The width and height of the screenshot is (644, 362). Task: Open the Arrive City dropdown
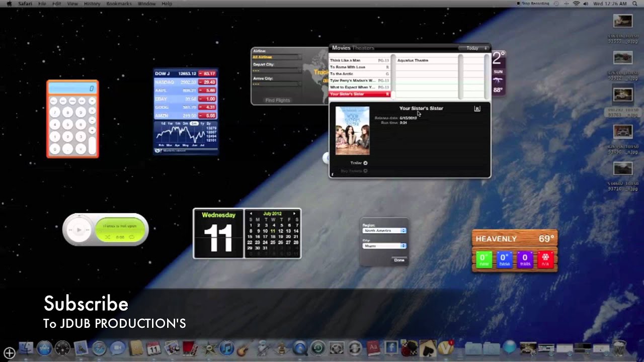click(x=276, y=84)
